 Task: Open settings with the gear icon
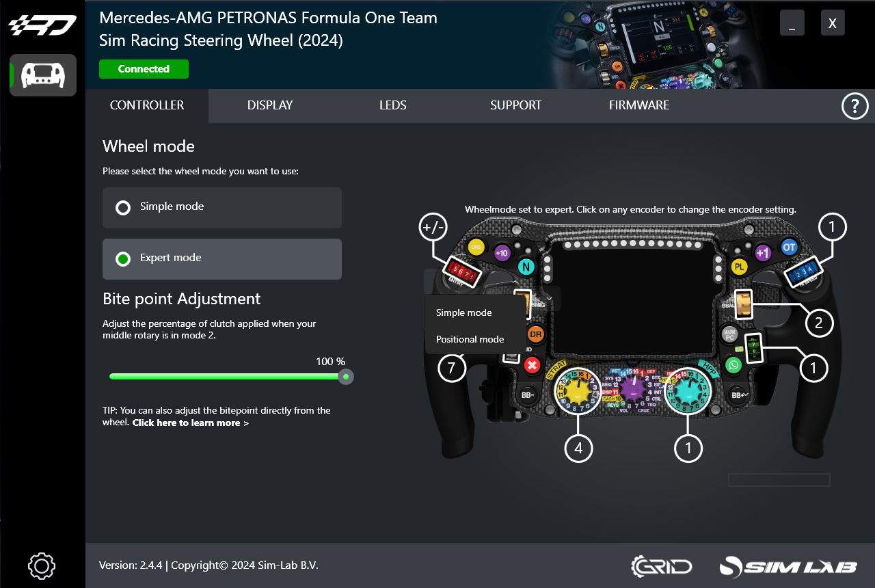coord(42,566)
